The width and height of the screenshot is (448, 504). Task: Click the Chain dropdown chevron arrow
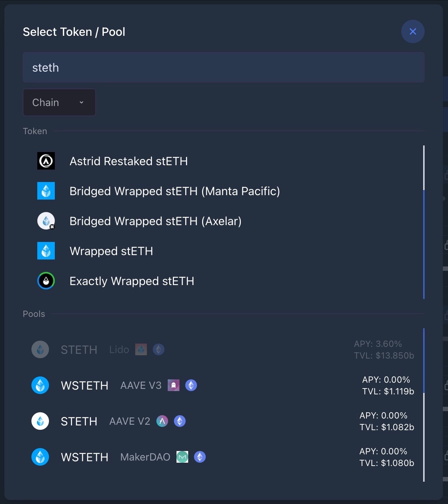click(x=81, y=102)
